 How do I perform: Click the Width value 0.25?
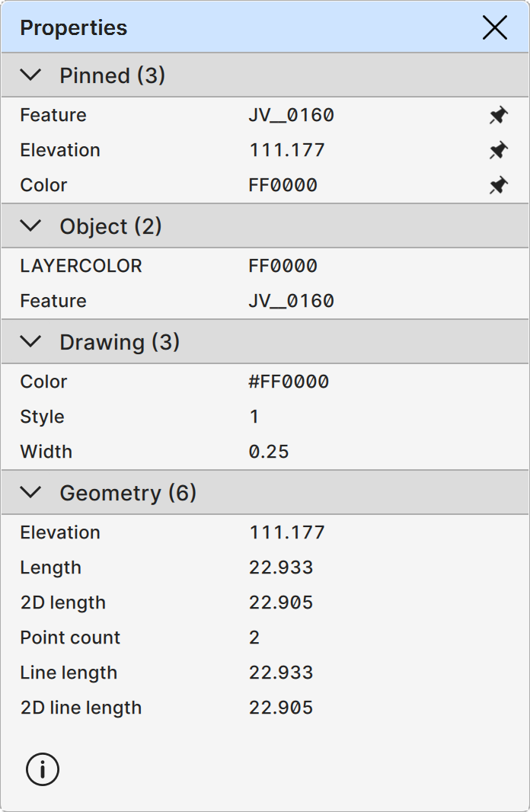point(269,452)
